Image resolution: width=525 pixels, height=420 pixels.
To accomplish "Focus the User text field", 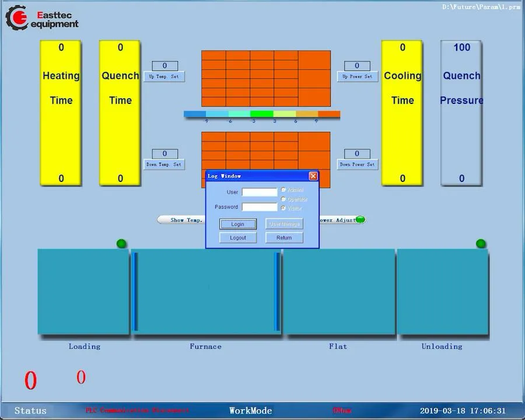I will [x=260, y=192].
